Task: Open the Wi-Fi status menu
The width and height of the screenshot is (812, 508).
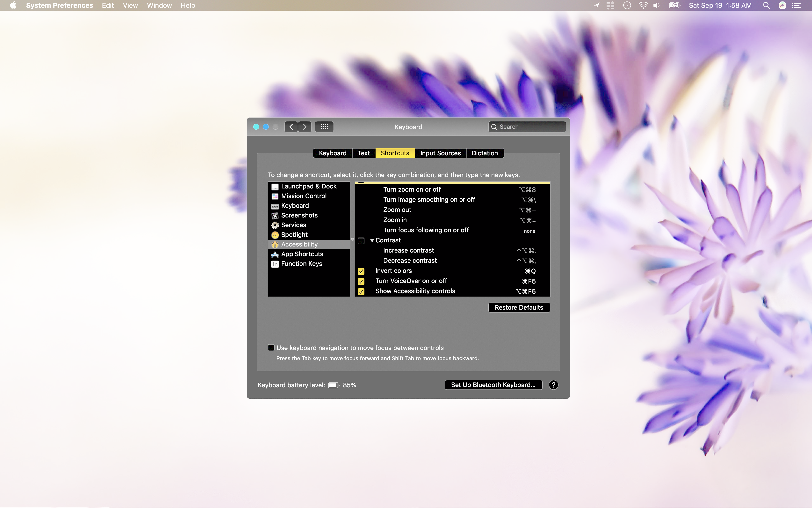Action: pyautogui.click(x=643, y=5)
